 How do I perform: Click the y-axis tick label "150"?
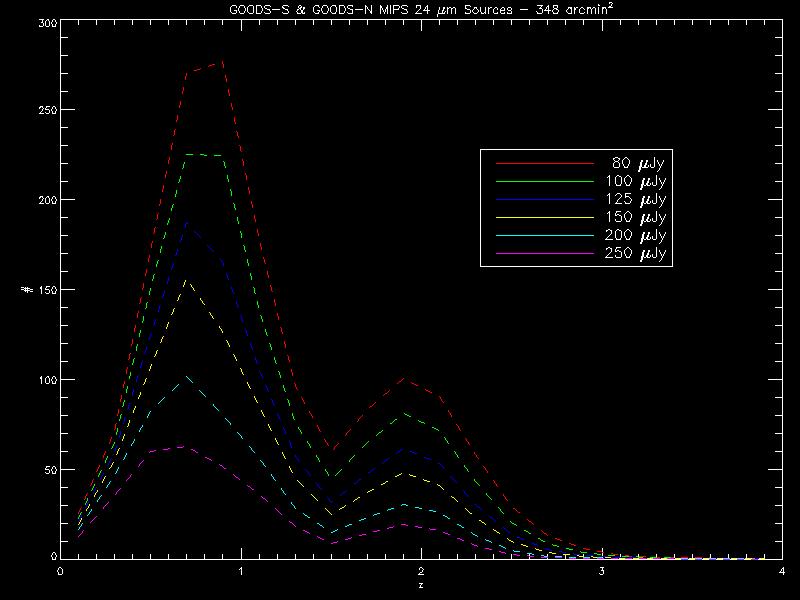coord(44,290)
